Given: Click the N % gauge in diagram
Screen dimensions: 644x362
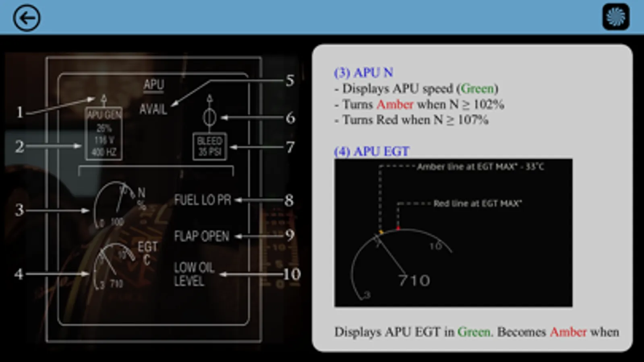Looking at the screenshot, I should pos(119,205).
